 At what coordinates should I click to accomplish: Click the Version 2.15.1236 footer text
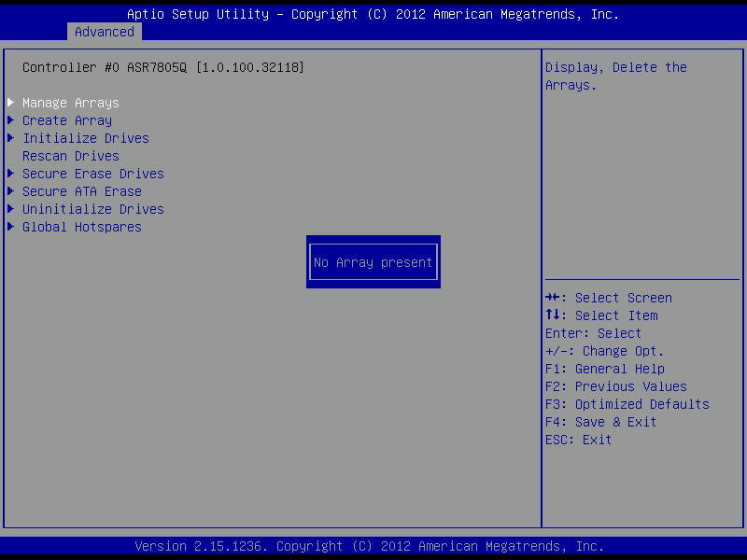click(369, 546)
